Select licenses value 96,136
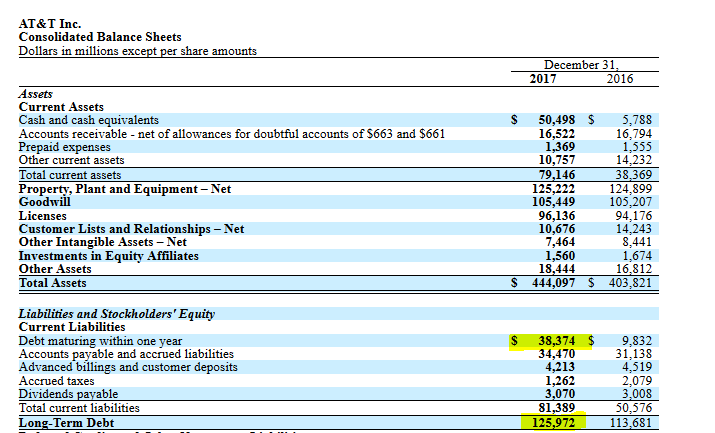The height and width of the screenshot is (433, 715). [556, 216]
